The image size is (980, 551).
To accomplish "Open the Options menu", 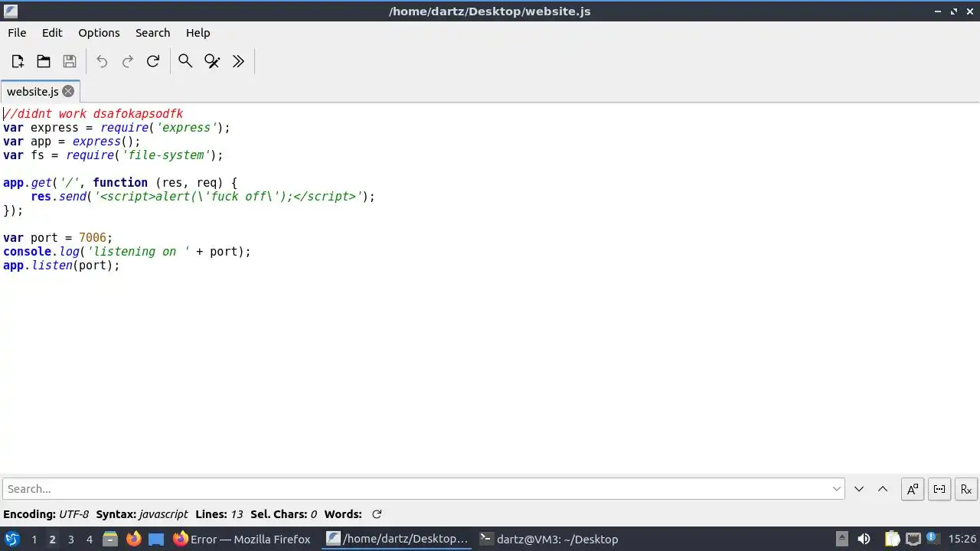I will coord(99,33).
